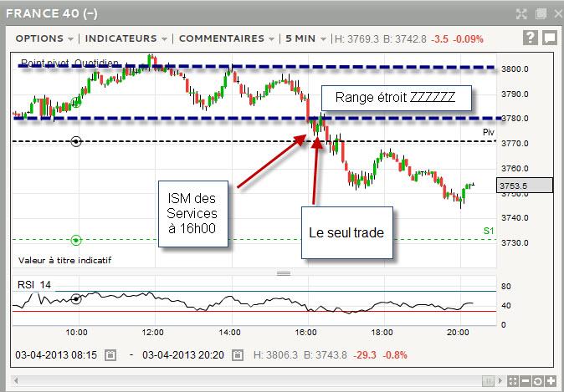Click the B: 3742.8 value in toolbar
The height and width of the screenshot is (392, 564).
click(x=405, y=38)
